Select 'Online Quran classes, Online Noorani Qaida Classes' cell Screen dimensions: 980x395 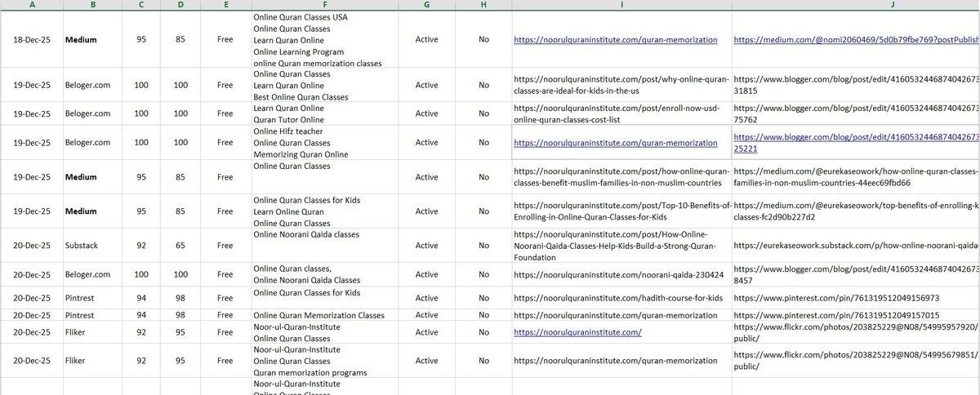[324, 274]
